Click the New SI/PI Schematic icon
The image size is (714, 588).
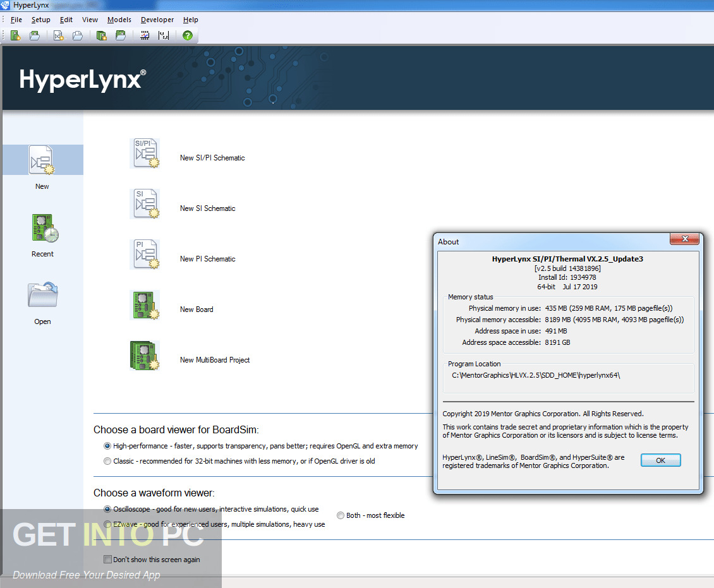pyautogui.click(x=145, y=153)
